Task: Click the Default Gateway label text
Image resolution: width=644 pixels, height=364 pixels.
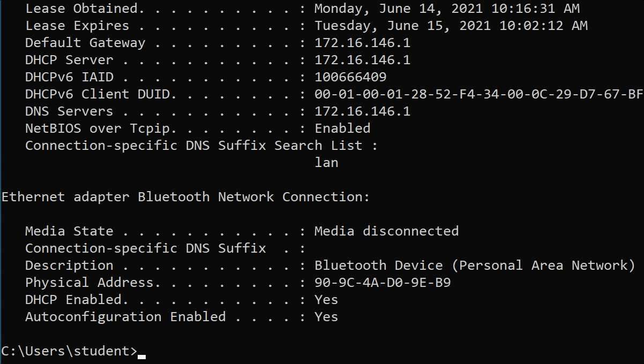Action: click(x=85, y=43)
